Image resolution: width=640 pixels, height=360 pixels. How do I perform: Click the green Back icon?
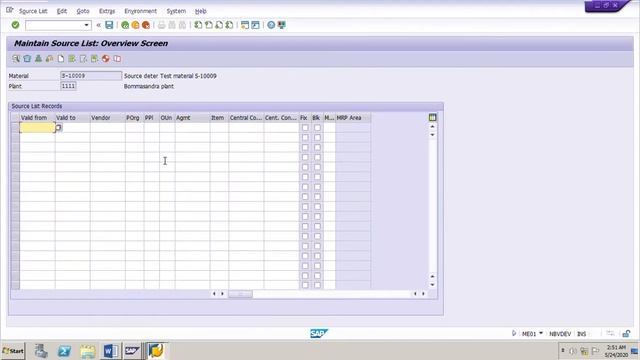(x=125, y=25)
